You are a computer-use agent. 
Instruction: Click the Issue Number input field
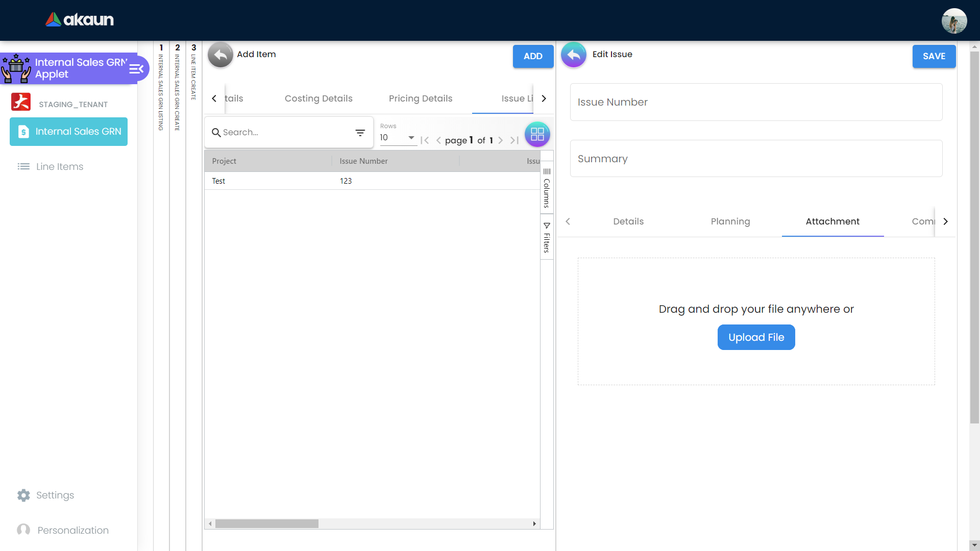[755, 102]
